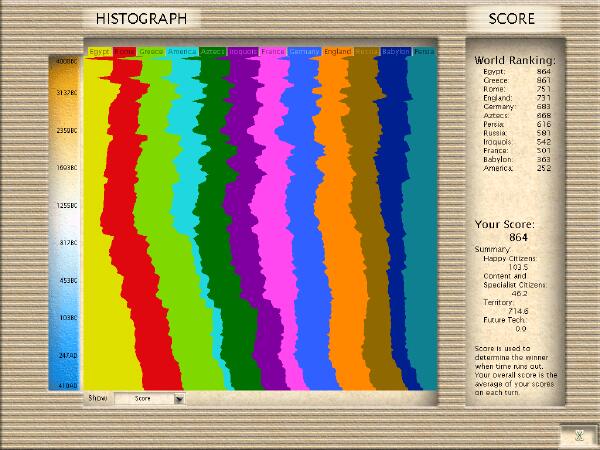Click the Greece label above the graph
This screenshot has width=600, height=450.
152,51
